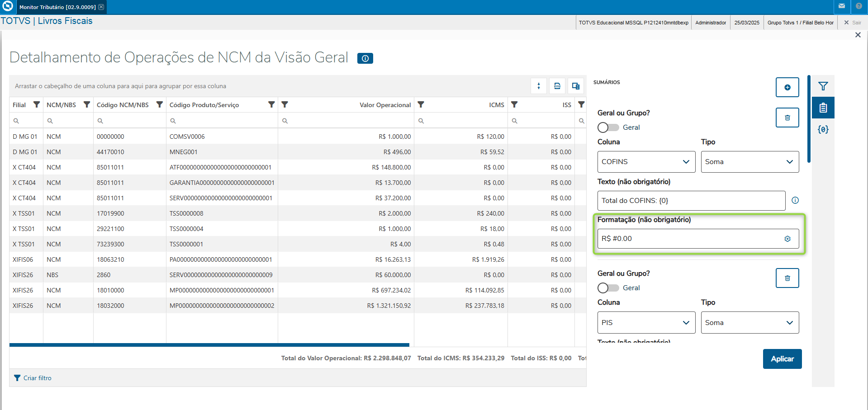The image size is (868, 410).
Task: Expand the PIS column dropdown
Action: point(646,323)
